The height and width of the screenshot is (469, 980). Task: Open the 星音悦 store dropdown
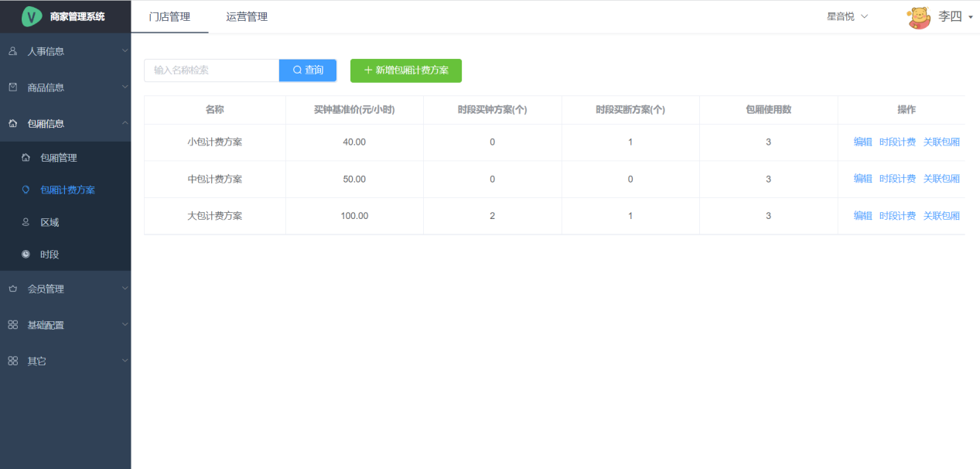pos(848,16)
